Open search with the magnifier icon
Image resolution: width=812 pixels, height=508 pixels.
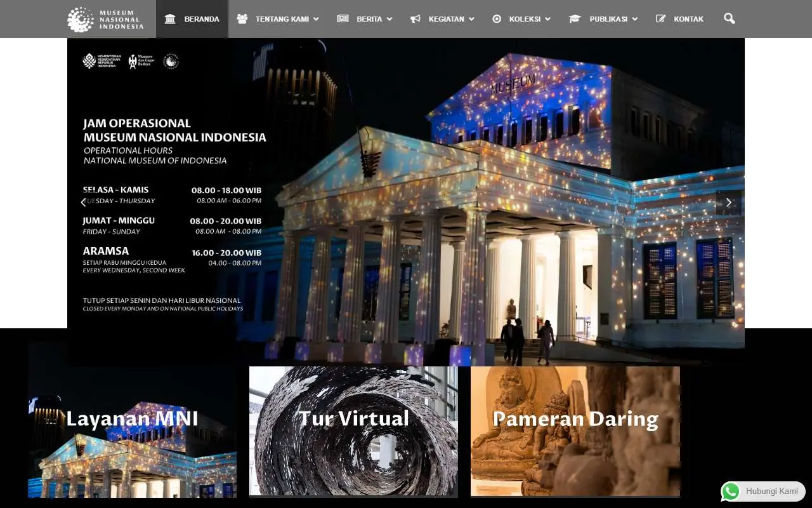click(x=730, y=18)
